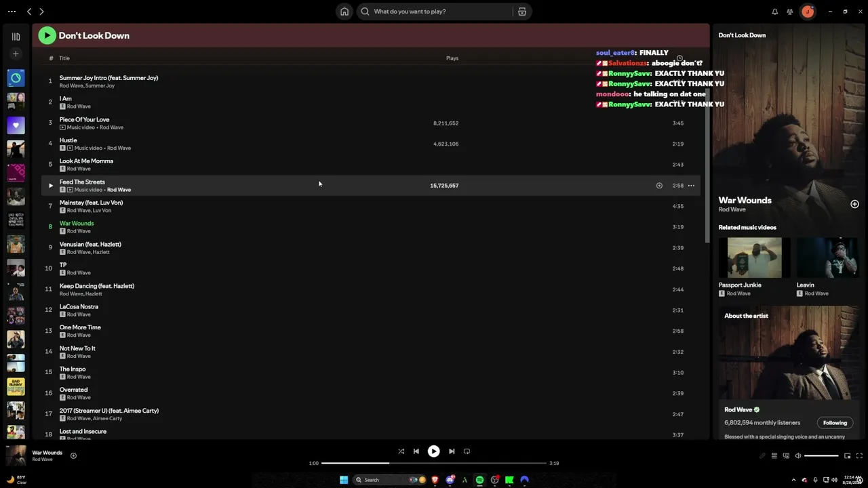Add Feed The Streets to Liked Songs
The width and height of the screenshot is (868, 488).
pyautogui.click(x=659, y=186)
